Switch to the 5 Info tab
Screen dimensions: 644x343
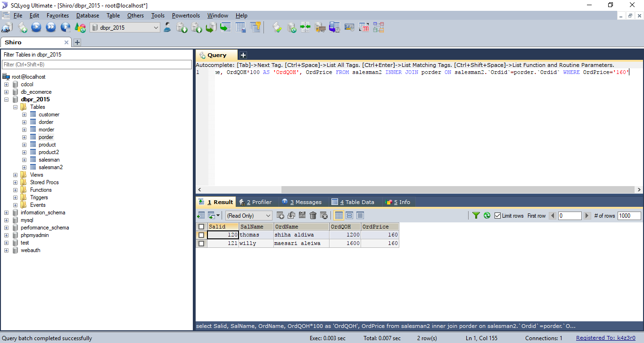(x=398, y=202)
